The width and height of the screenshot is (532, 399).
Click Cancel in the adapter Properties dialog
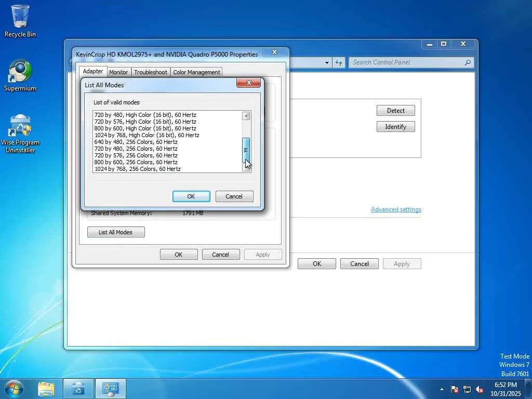tap(220, 255)
